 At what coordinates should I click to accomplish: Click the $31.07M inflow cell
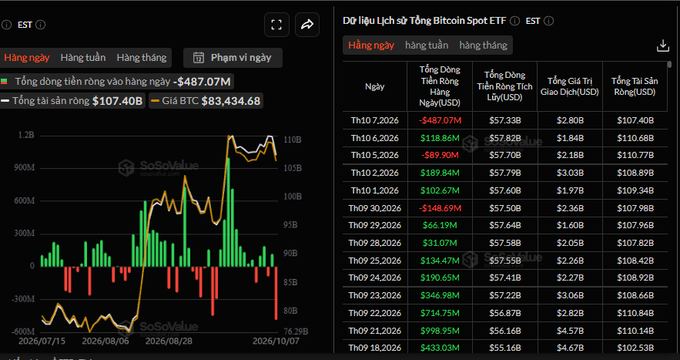pos(440,243)
